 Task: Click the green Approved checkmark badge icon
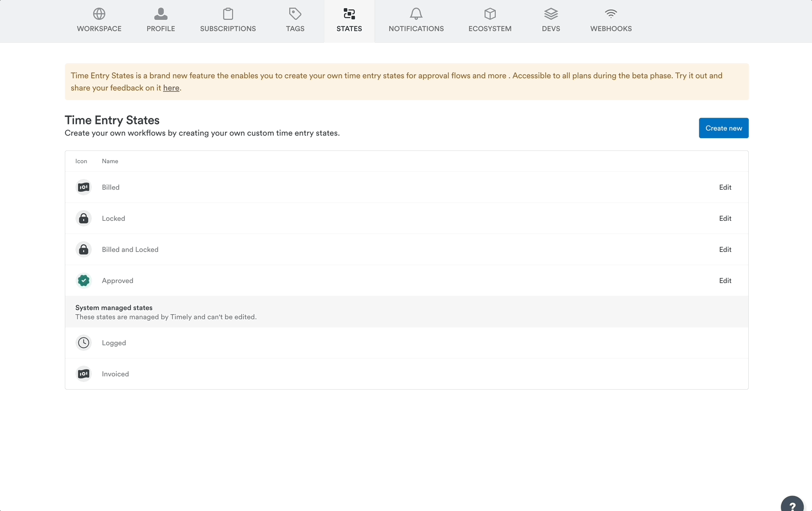pos(84,280)
